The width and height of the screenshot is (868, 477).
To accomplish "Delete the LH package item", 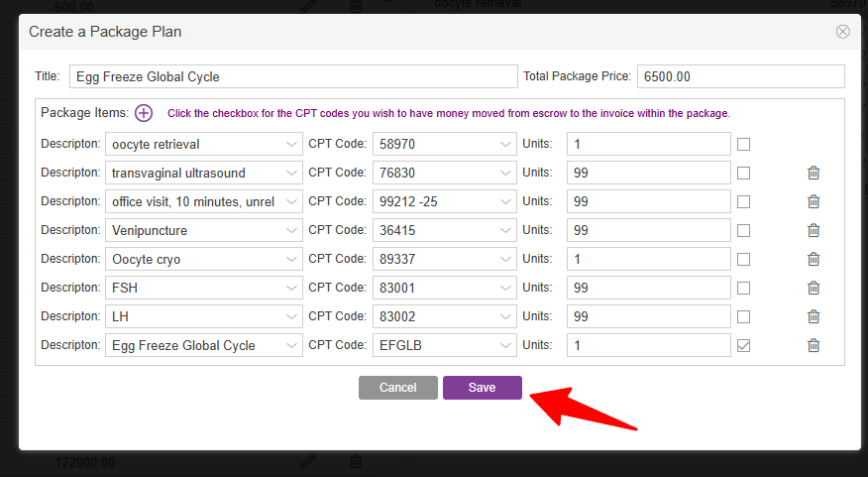I will (814, 316).
